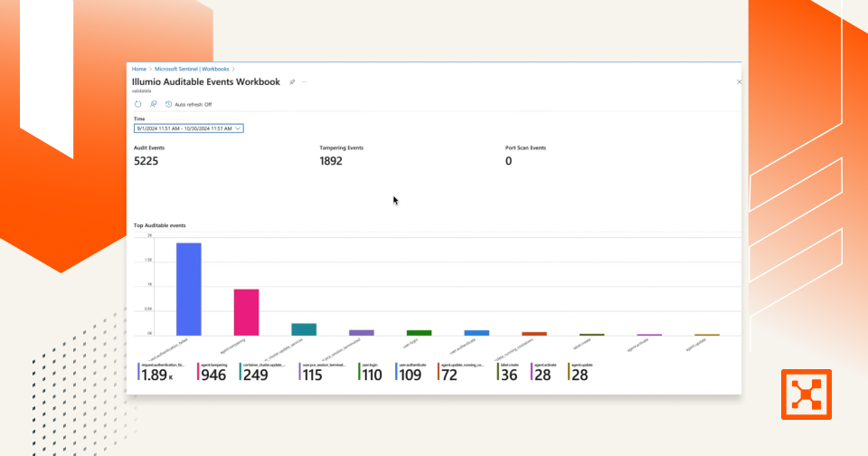Close the workbook pane
Screen dimensions: 868x456
[739, 82]
